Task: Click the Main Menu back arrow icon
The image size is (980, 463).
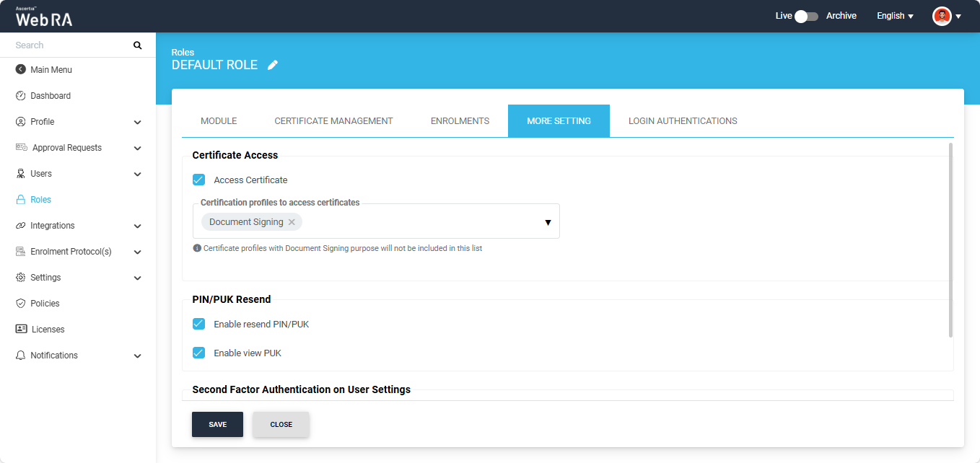Action: tap(20, 70)
